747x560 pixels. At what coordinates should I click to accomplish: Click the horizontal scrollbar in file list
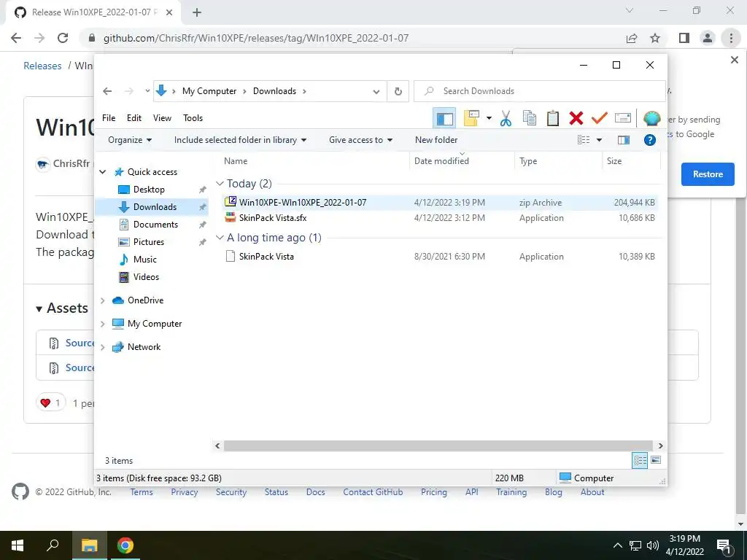pyautogui.click(x=438, y=446)
